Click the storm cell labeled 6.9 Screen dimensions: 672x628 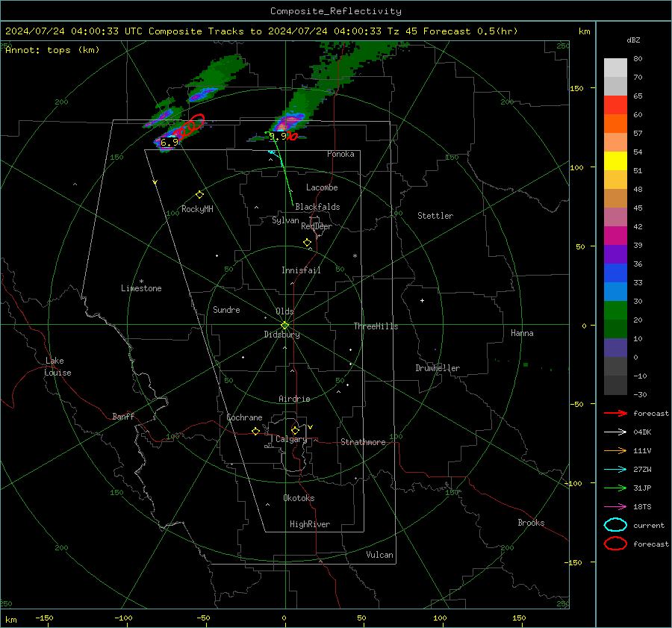pyautogui.click(x=169, y=143)
